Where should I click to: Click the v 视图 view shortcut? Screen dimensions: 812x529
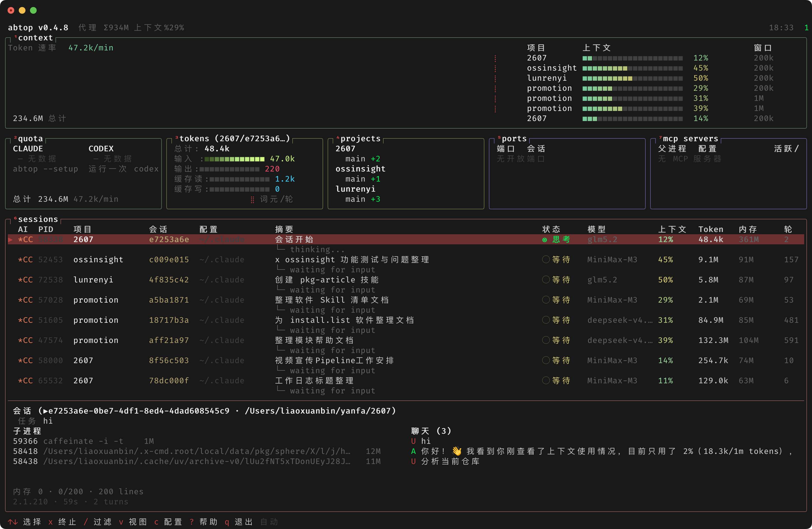tap(133, 522)
